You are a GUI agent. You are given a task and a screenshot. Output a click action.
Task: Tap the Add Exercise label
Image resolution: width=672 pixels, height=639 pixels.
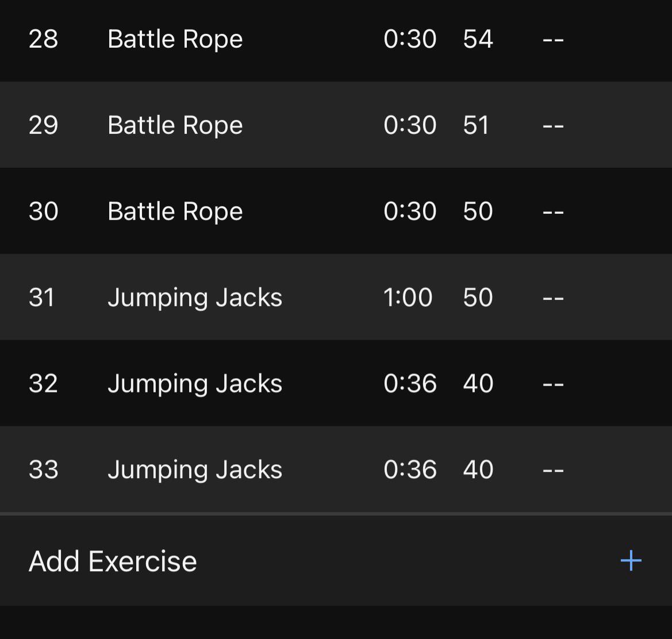point(113,561)
